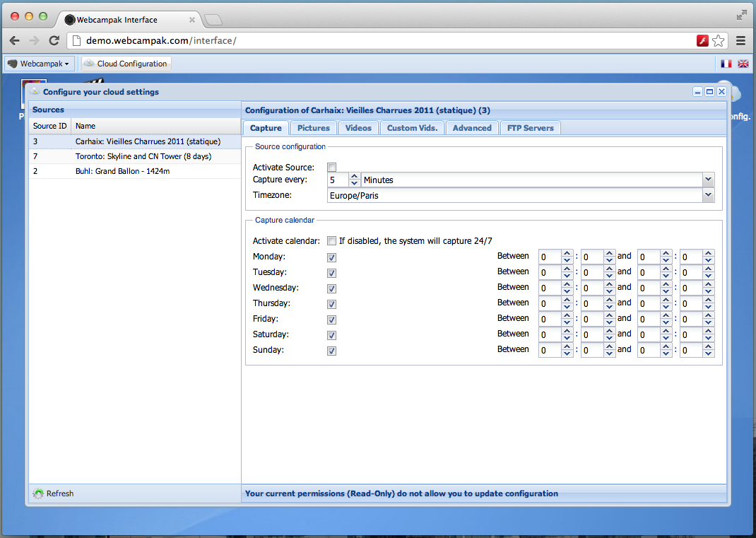The width and height of the screenshot is (756, 538).
Task: Uncheck the Monday checkbox
Action: click(x=331, y=257)
